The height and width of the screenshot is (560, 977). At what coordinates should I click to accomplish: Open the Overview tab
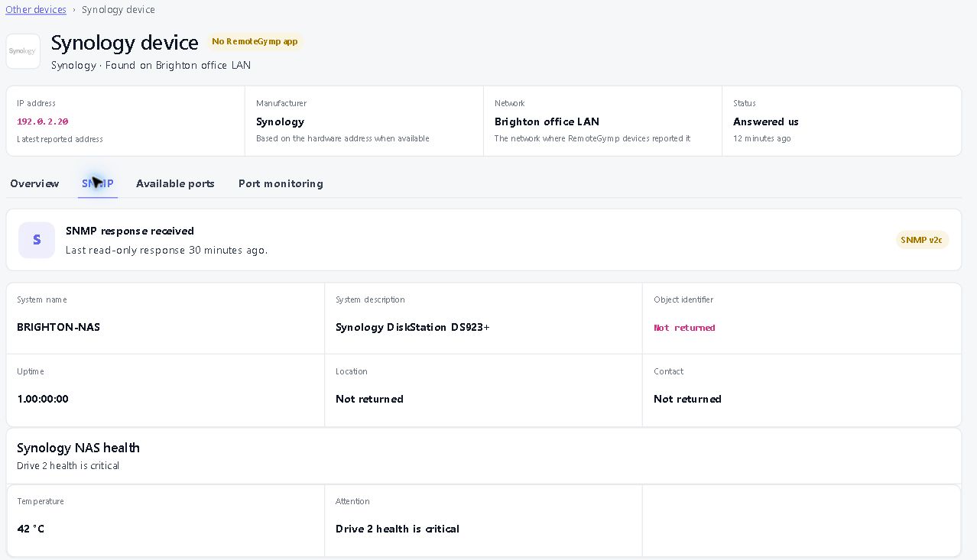pyautogui.click(x=34, y=183)
